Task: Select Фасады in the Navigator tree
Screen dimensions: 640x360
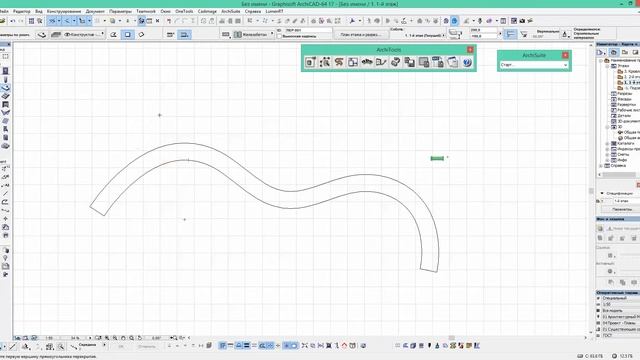Action: (x=624, y=99)
